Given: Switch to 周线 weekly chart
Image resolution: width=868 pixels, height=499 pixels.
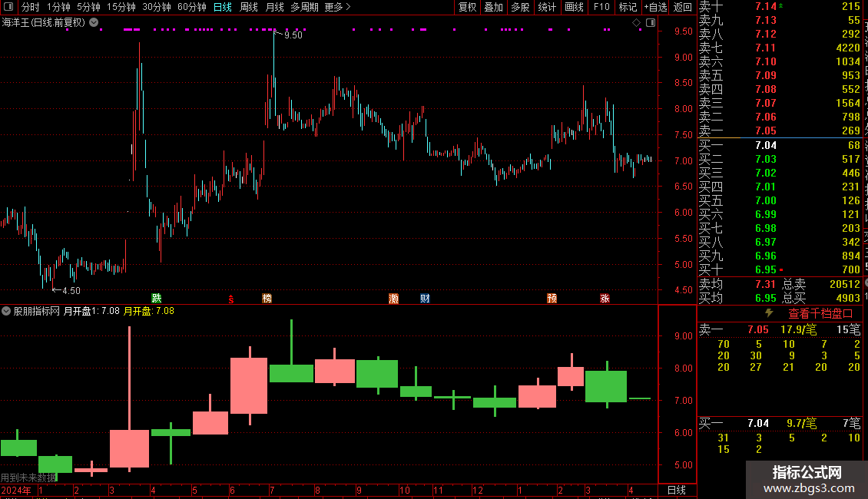Looking at the screenshot, I should [x=249, y=7].
